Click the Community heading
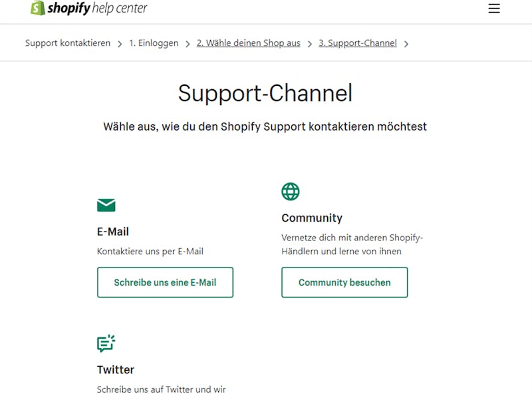This screenshot has width=532, height=396. pos(312,218)
